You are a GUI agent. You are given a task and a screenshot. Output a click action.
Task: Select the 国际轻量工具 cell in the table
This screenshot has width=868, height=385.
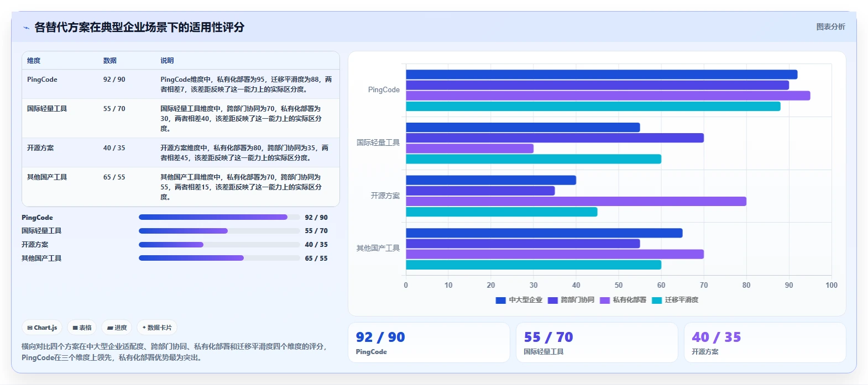pyautogui.click(x=47, y=109)
